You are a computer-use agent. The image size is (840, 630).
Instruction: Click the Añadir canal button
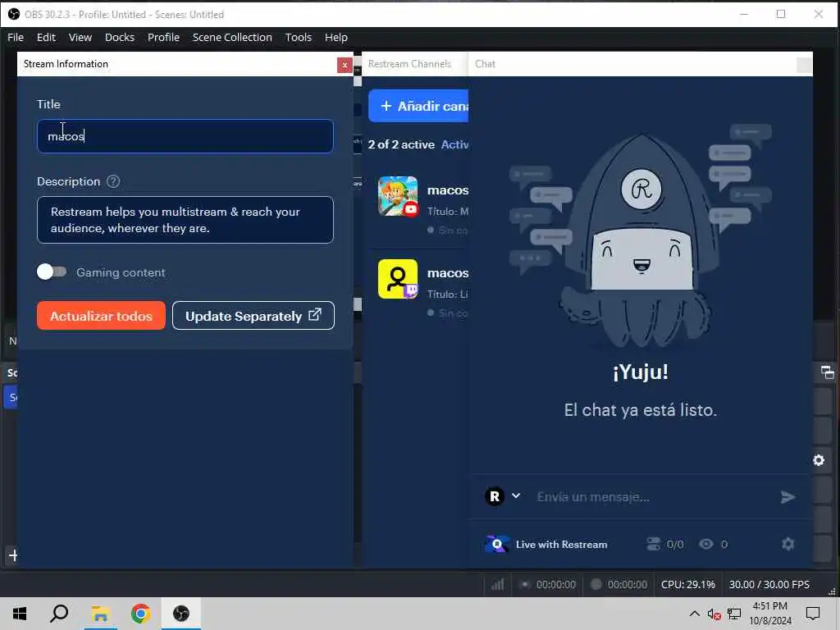point(419,106)
